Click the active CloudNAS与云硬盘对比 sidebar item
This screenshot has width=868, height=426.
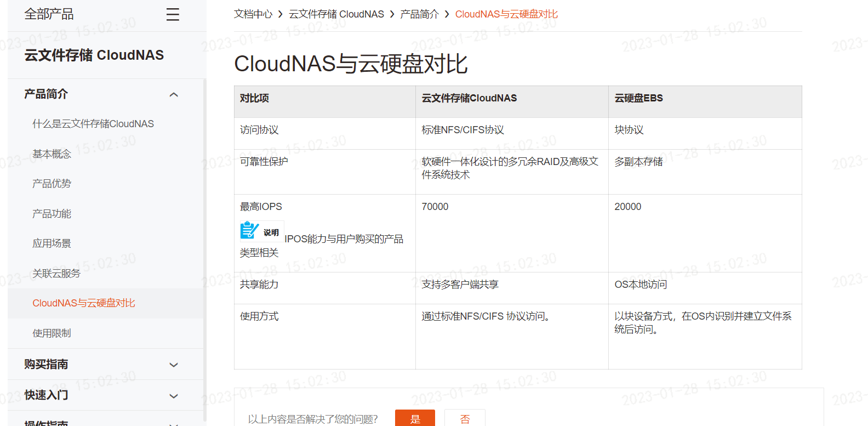tap(84, 303)
